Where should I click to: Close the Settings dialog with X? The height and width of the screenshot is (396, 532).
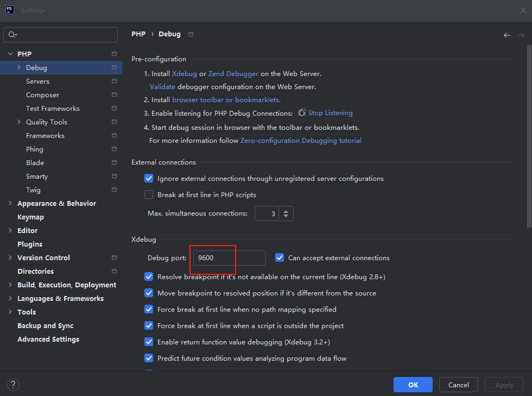coord(523,10)
